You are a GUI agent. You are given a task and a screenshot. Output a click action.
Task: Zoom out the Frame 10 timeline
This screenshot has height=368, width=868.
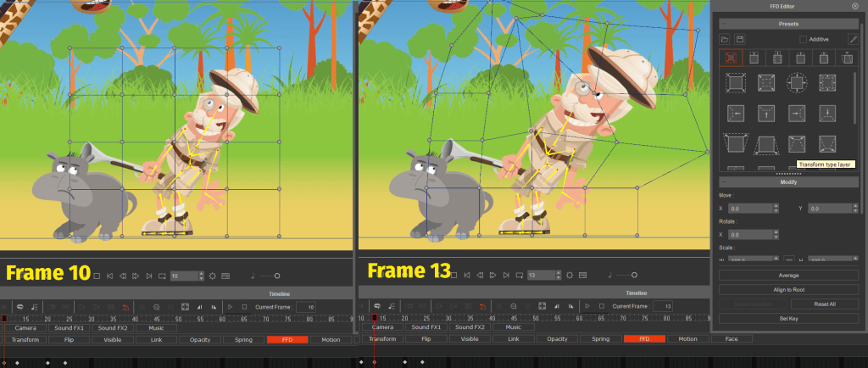tap(157, 307)
